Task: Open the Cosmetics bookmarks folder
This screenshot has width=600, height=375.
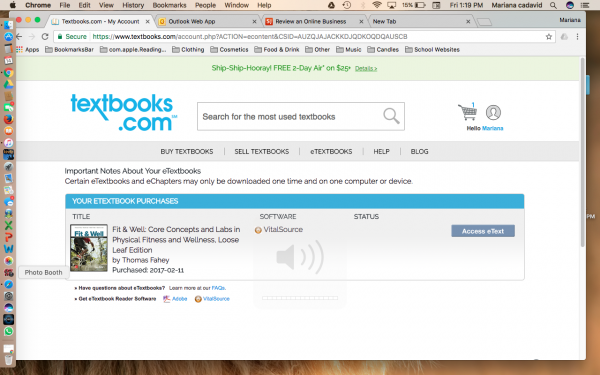Action: pyautogui.click(x=229, y=49)
